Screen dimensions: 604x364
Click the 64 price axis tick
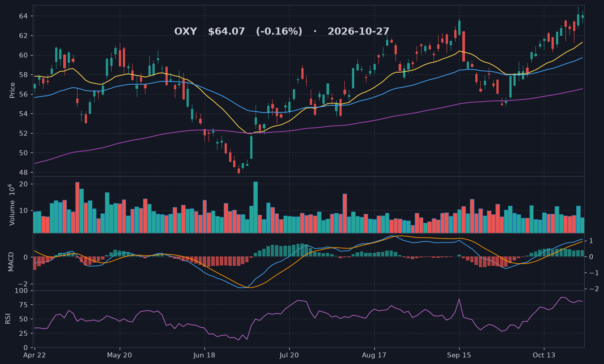(23, 16)
